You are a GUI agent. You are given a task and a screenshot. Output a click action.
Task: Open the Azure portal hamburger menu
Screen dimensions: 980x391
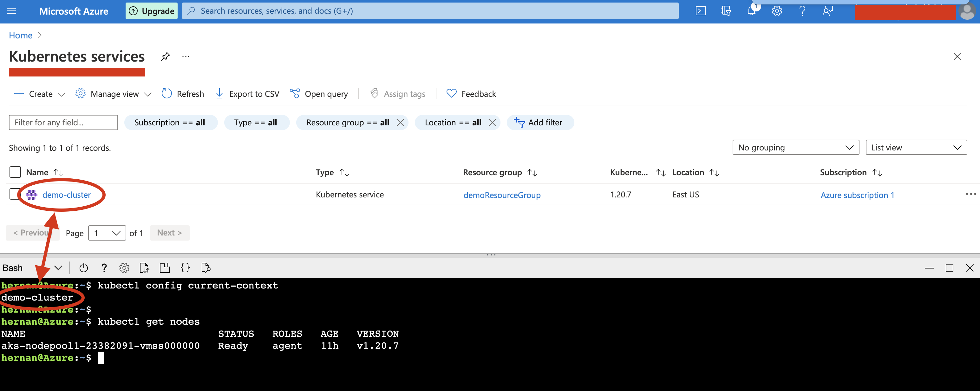point(12,11)
